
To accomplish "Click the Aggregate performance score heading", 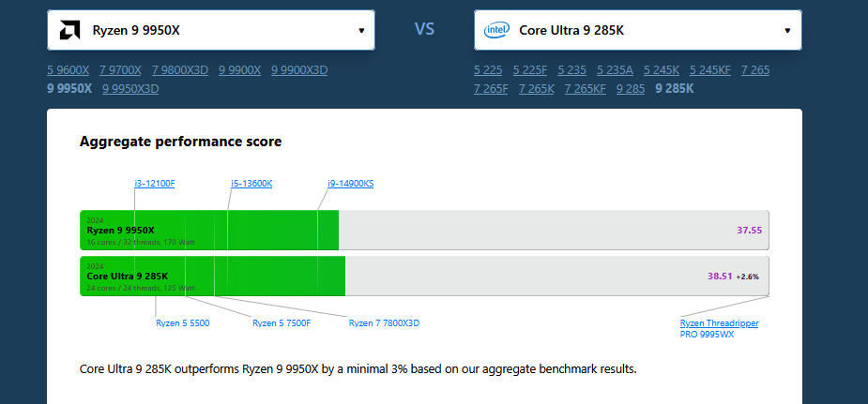I will coord(180,142).
